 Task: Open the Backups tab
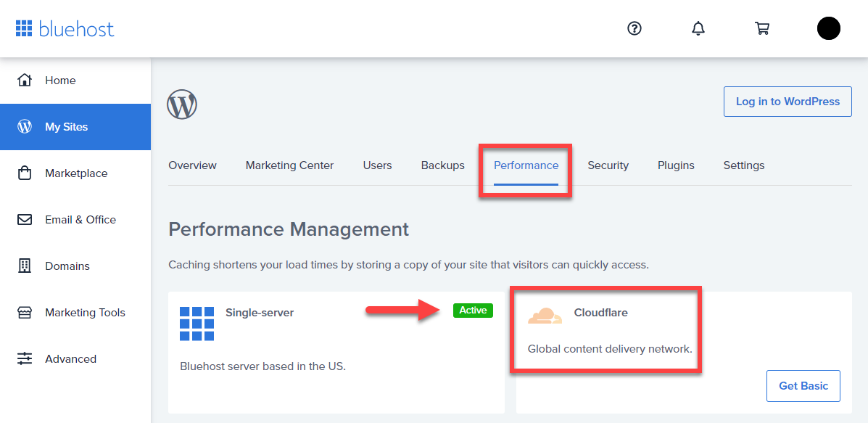[x=443, y=165]
